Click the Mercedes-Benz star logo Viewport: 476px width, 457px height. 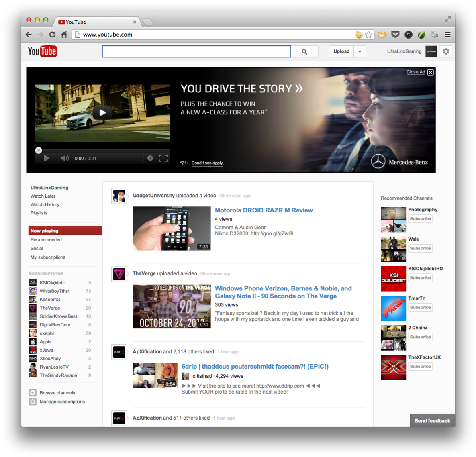pos(378,161)
